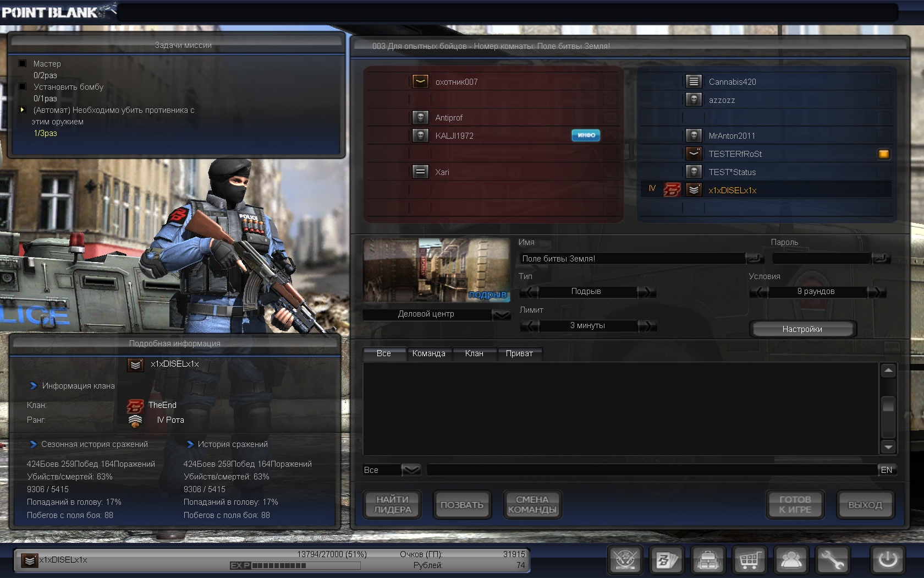Open the PB cards icon in bottom toolbar
Viewport: 924px width, 578px height.
pyautogui.click(x=666, y=560)
